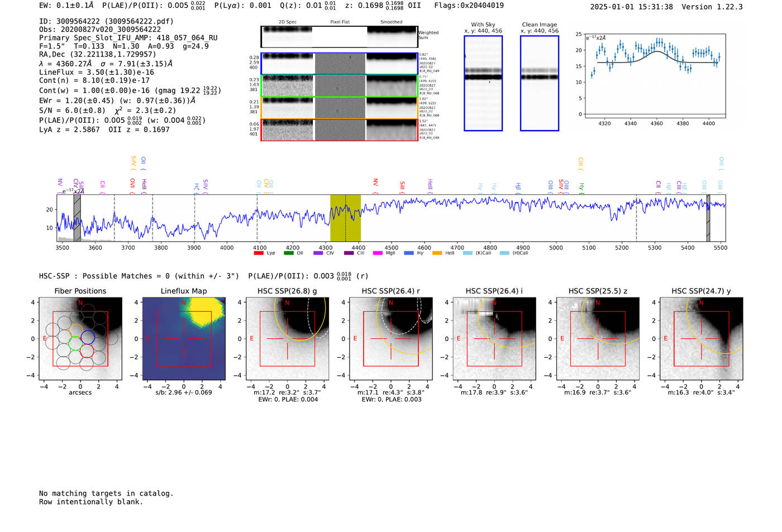Open the HSC SSP(26.4) i cutout
Screen dimensions: 782x532
494,339
